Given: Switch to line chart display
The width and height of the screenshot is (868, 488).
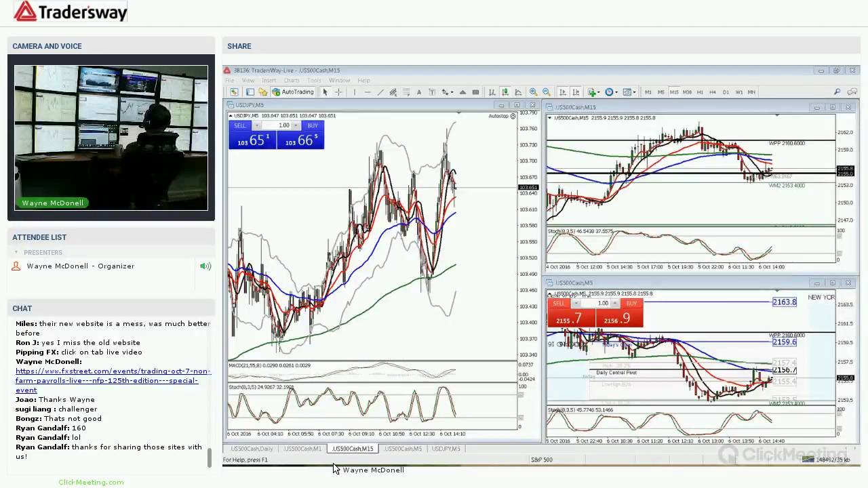Looking at the screenshot, I should coord(518,91).
